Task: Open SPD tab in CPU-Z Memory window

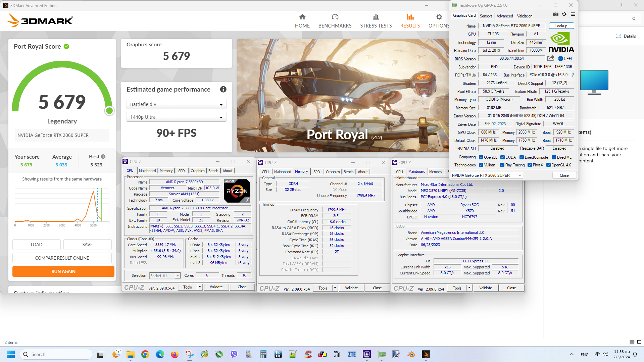Action: [x=316, y=172]
